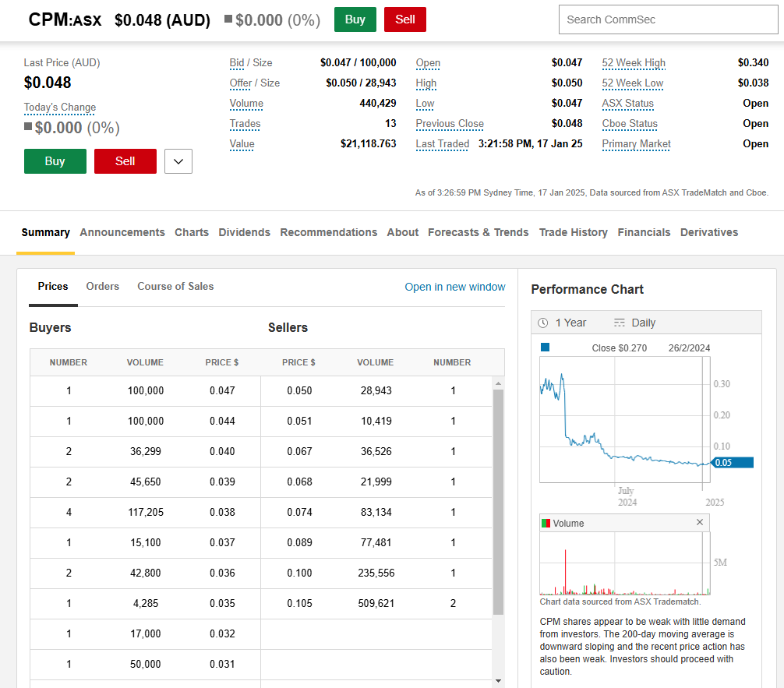Select the About tab

402,232
